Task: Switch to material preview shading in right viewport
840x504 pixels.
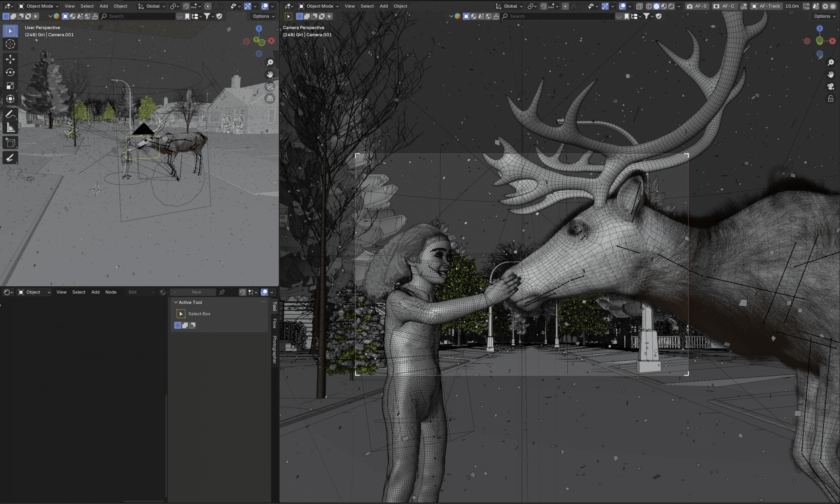Action: (664, 6)
